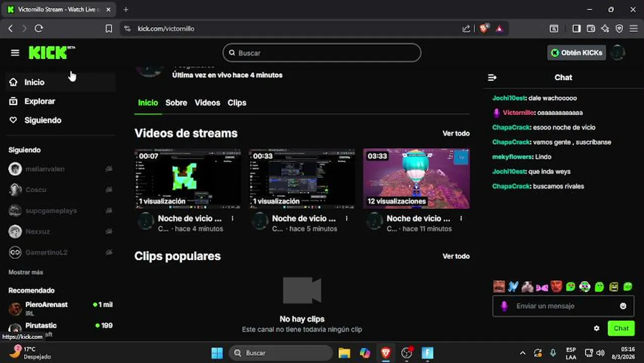
Task: Insert the pink bow emote
Action: 542,287
